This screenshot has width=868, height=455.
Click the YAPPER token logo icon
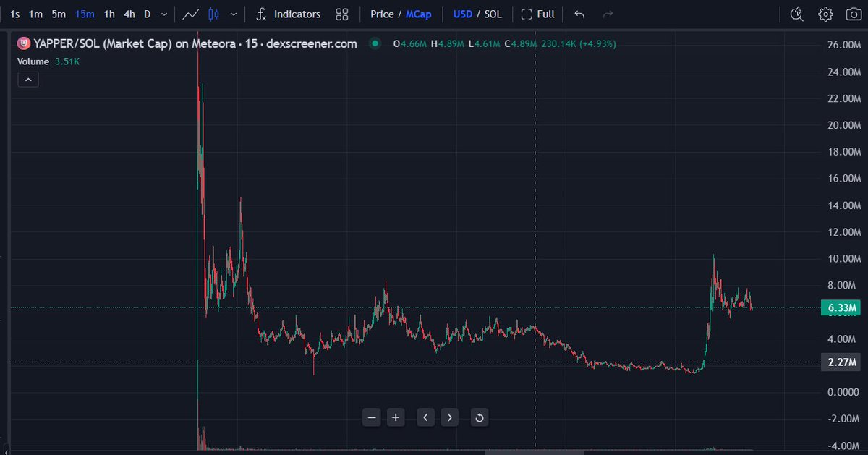click(22, 43)
